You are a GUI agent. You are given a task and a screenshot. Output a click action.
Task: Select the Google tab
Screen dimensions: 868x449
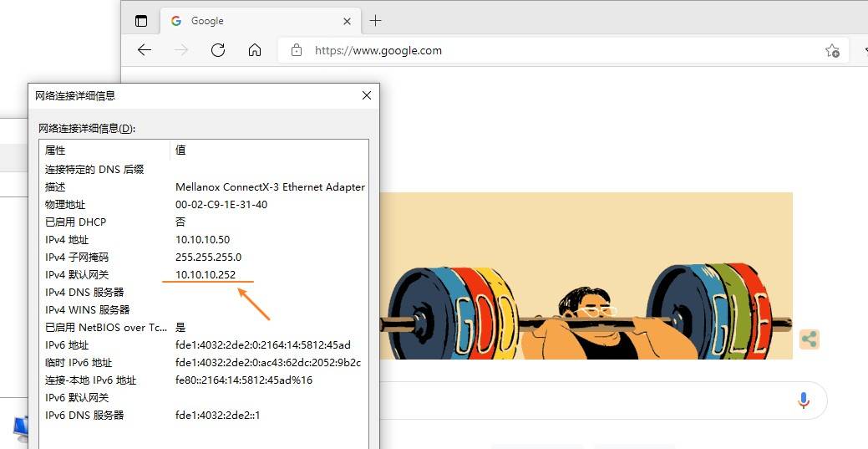tap(260, 21)
